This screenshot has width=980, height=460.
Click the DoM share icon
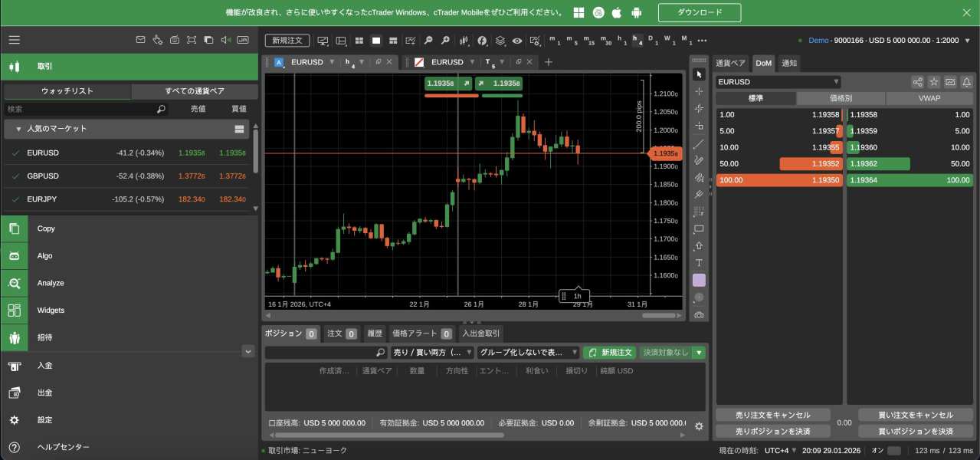917,82
